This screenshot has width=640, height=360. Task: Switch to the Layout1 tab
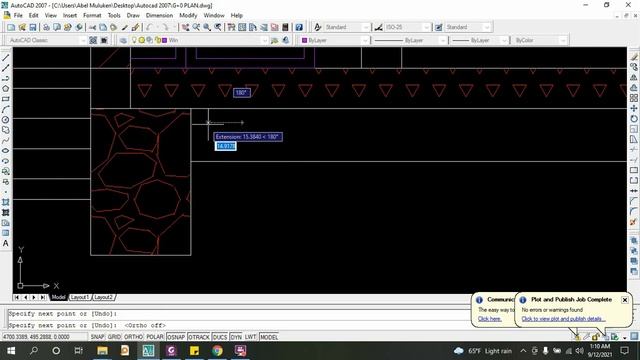[80, 297]
